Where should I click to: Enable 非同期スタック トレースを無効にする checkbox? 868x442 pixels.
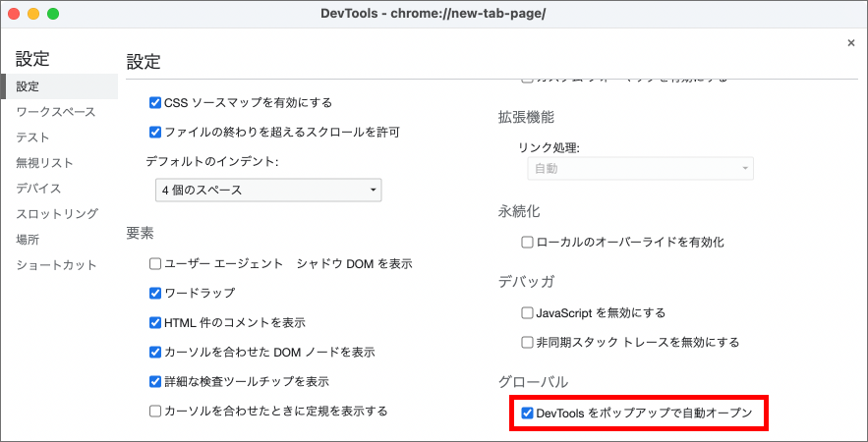coord(528,342)
